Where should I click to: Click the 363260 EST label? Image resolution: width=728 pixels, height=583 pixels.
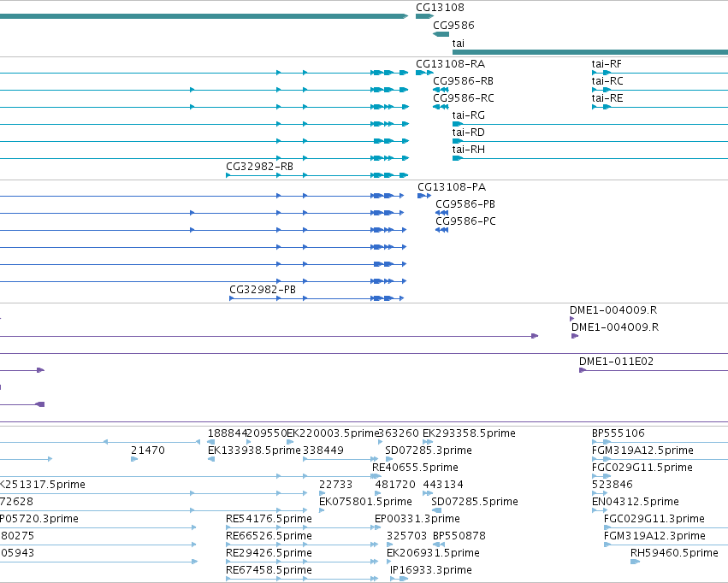399,433
